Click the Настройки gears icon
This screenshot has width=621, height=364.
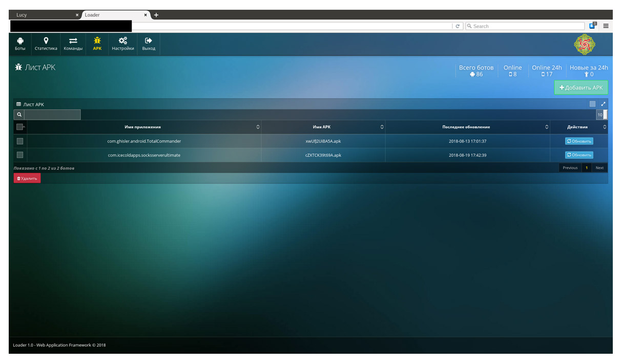click(123, 41)
